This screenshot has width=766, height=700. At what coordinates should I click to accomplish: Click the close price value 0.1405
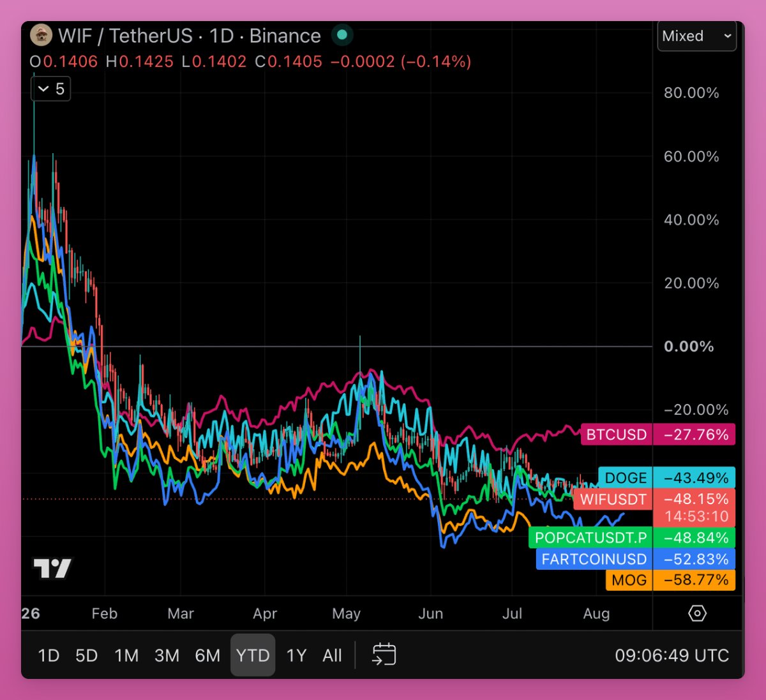(x=295, y=62)
